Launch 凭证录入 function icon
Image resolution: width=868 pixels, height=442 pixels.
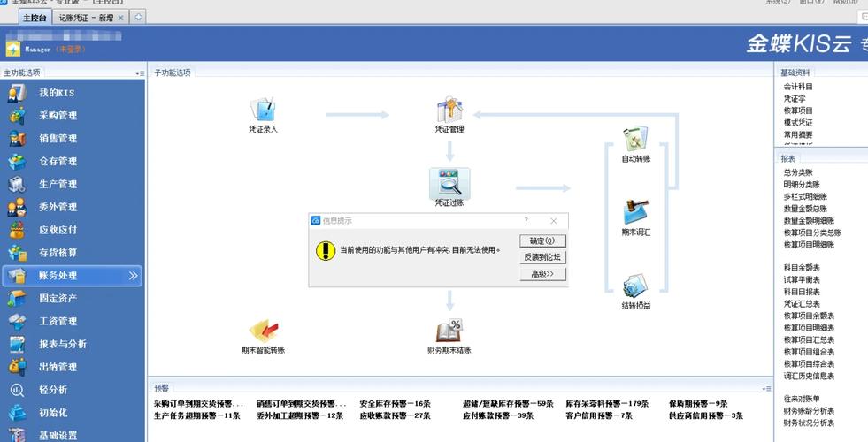pyautogui.click(x=263, y=110)
